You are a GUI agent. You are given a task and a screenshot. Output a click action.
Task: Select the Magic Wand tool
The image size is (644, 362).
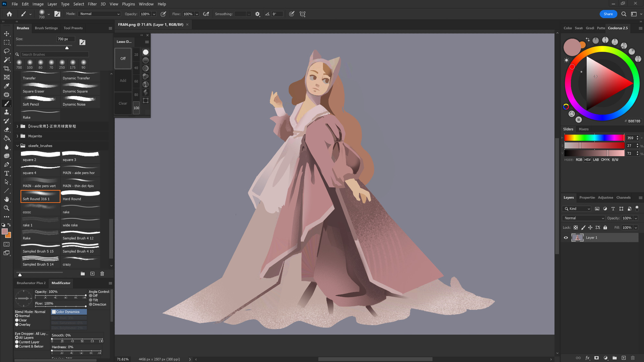click(x=6, y=60)
